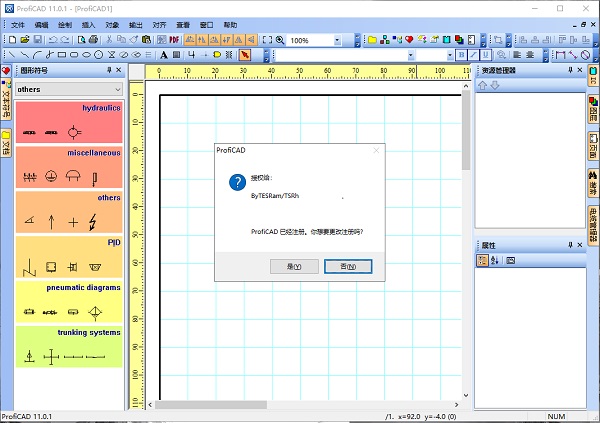Image resolution: width=600 pixels, height=423 pixels.
Task: Click the Redo arrow icon
Action: [x=65, y=40]
